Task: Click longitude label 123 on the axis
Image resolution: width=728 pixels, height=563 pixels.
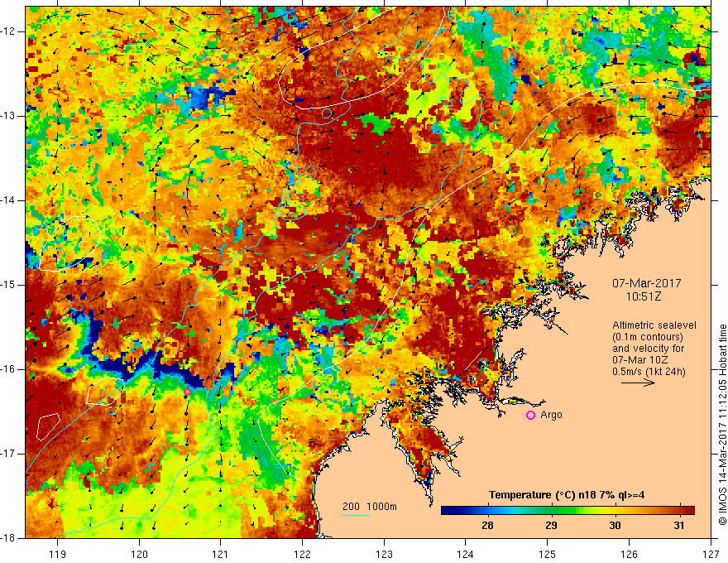Action: [x=384, y=554]
